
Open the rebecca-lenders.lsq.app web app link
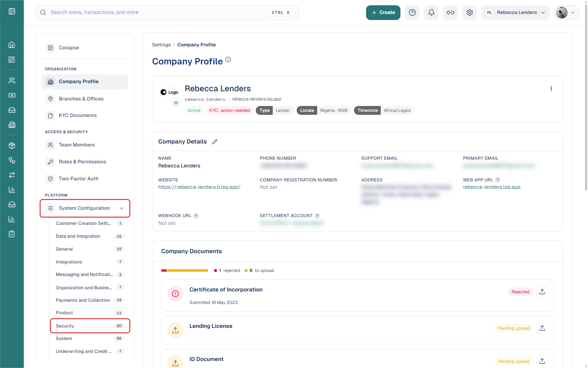tap(492, 187)
